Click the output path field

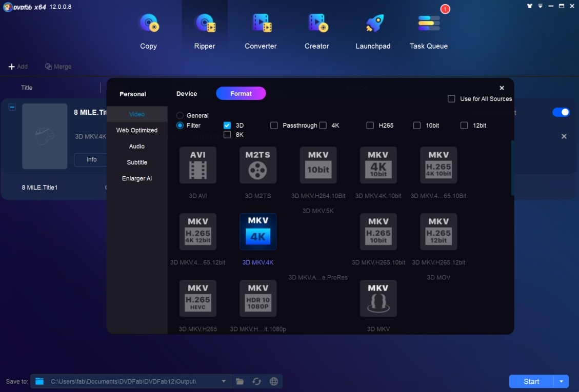point(130,381)
